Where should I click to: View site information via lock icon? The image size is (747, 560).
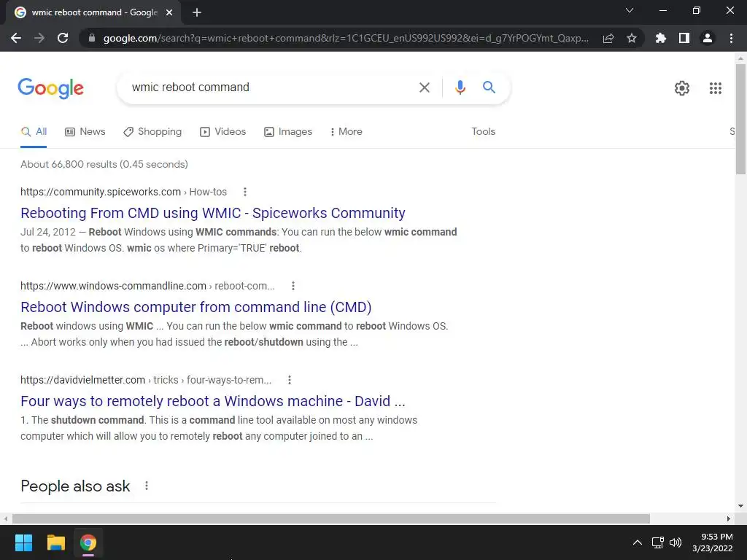click(92, 38)
